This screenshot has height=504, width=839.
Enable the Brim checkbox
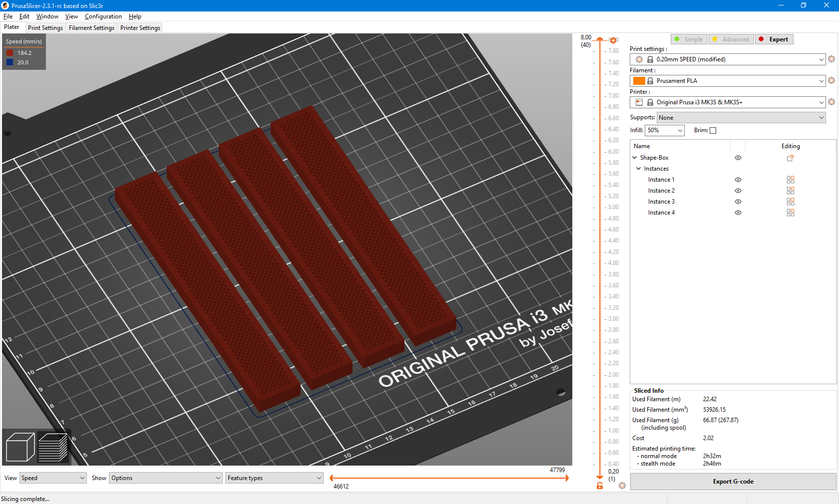point(713,131)
